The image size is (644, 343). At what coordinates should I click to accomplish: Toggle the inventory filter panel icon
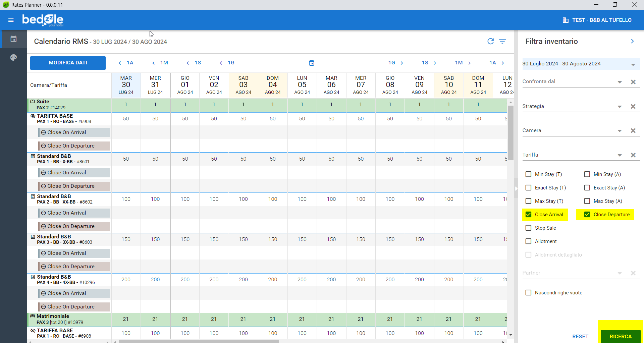click(502, 41)
